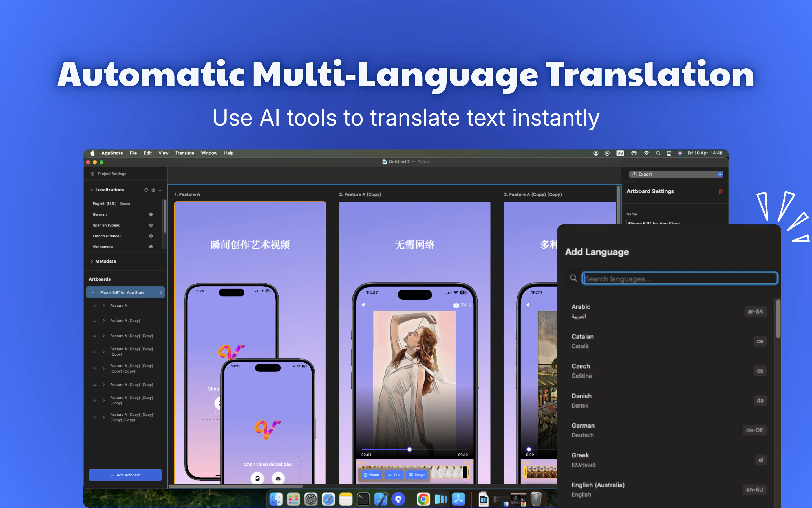Open Terminal from the dock
This screenshot has height=508, width=812.
click(x=363, y=499)
